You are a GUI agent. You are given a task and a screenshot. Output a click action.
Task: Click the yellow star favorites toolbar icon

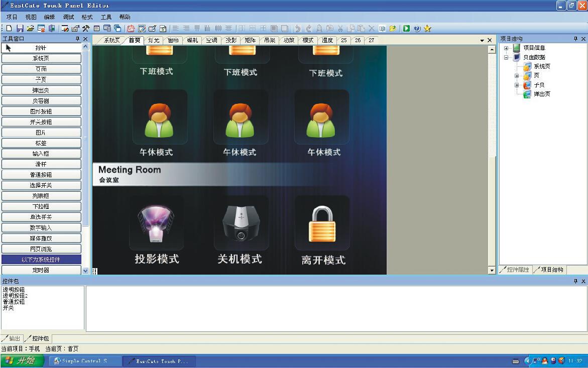coord(427,29)
